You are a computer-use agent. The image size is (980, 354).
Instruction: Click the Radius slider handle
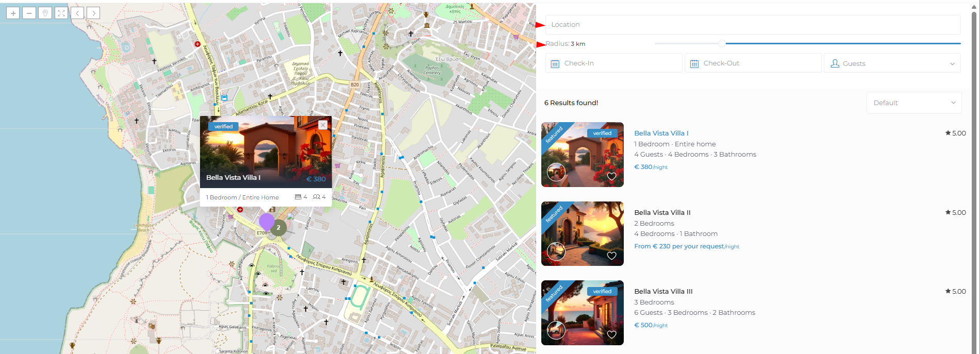(722, 44)
